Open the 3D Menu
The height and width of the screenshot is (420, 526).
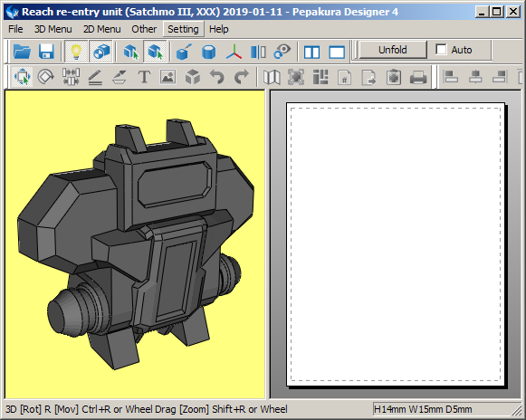pyautogui.click(x=53, y=29)
